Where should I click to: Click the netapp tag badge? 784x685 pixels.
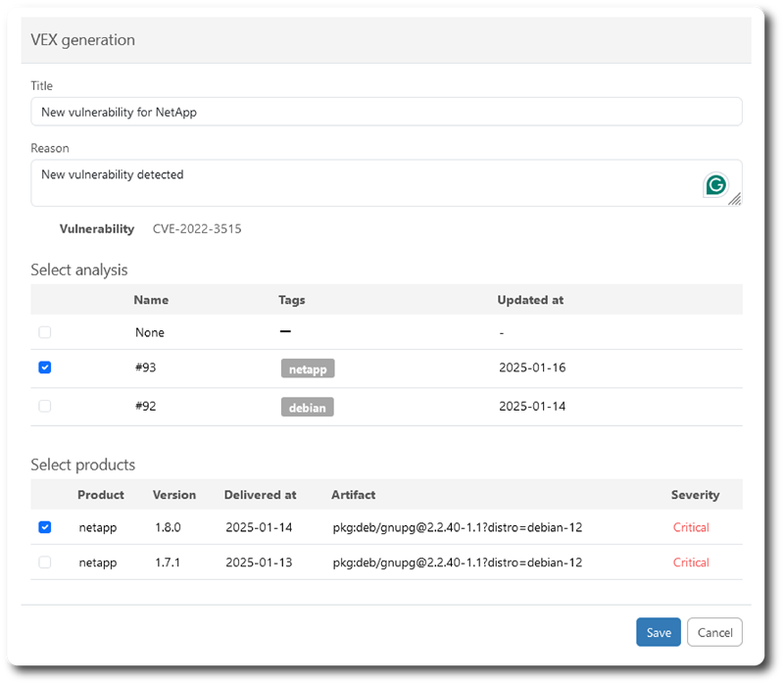pos(308,369)
